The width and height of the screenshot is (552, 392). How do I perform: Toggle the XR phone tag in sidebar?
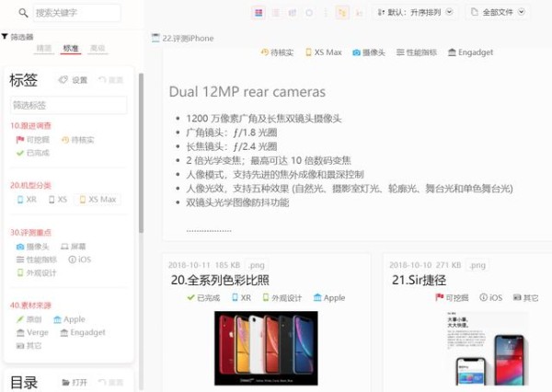(x=27, y=200)
